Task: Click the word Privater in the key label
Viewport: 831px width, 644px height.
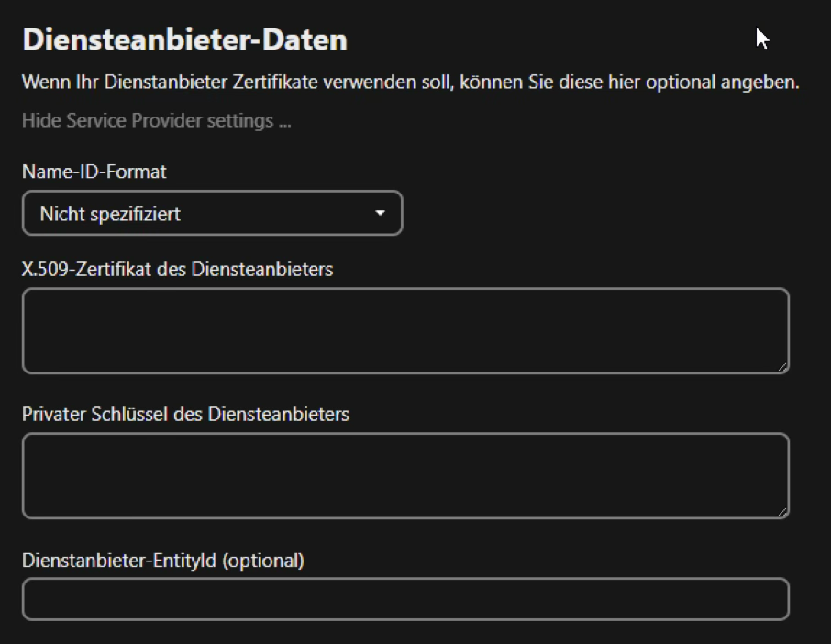Action: [54, 414]
